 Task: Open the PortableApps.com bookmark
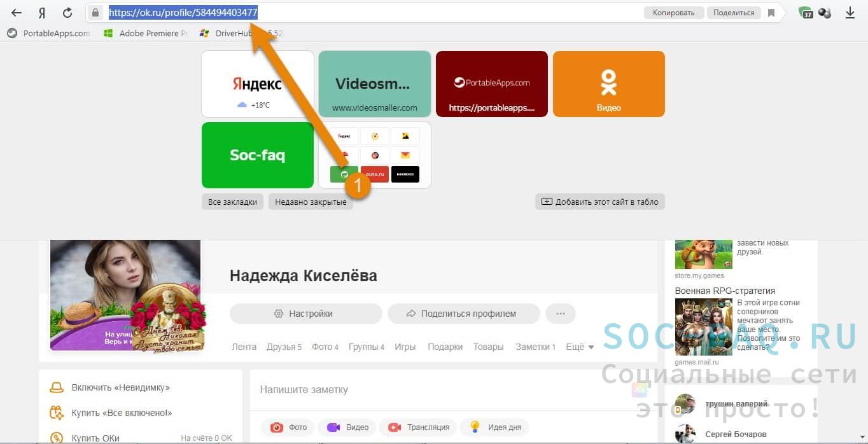[x=49, y=33]
